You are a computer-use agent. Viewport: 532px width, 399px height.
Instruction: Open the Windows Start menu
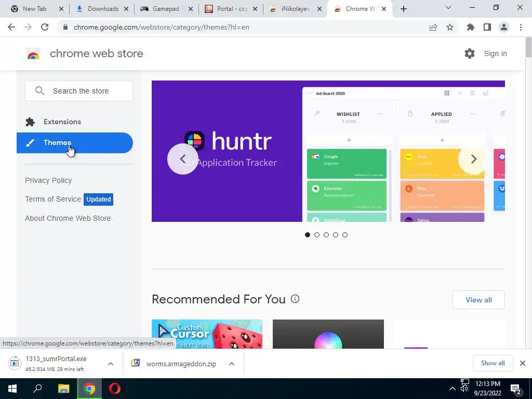12,389
